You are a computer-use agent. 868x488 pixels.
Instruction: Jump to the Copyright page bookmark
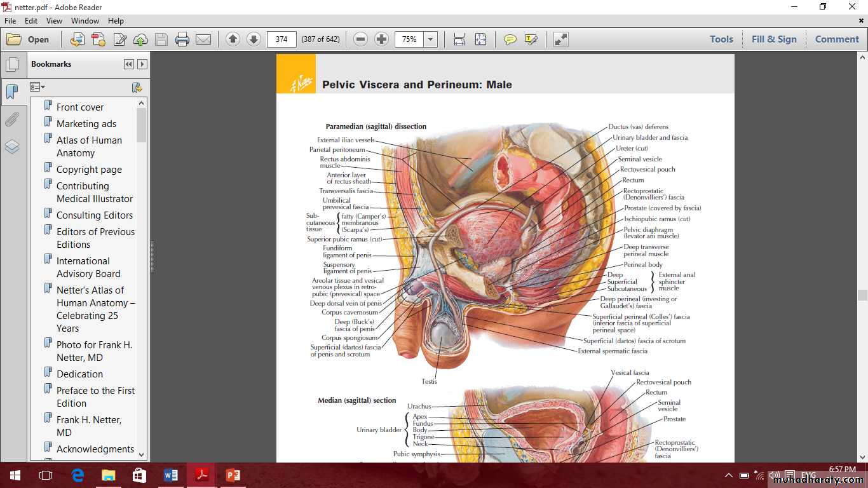[x=89, y=170]
